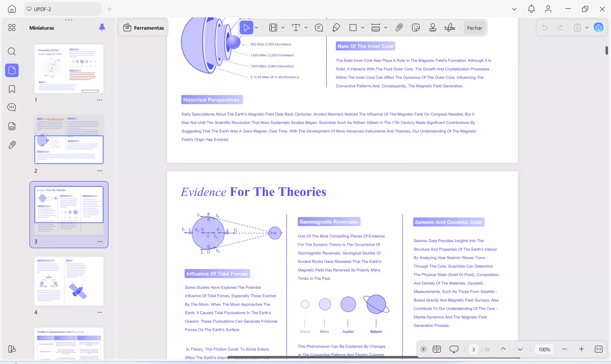611x364 pixels.
Task: Open the bookmarks panel in sidebar
Action: coord(12,89)
